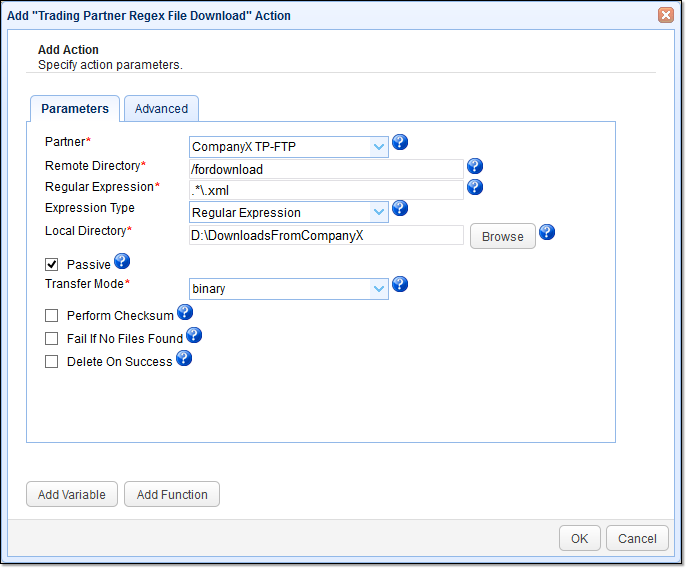
Task: Click help icon beside Remote Directory field
Action: tap(475, 166)
